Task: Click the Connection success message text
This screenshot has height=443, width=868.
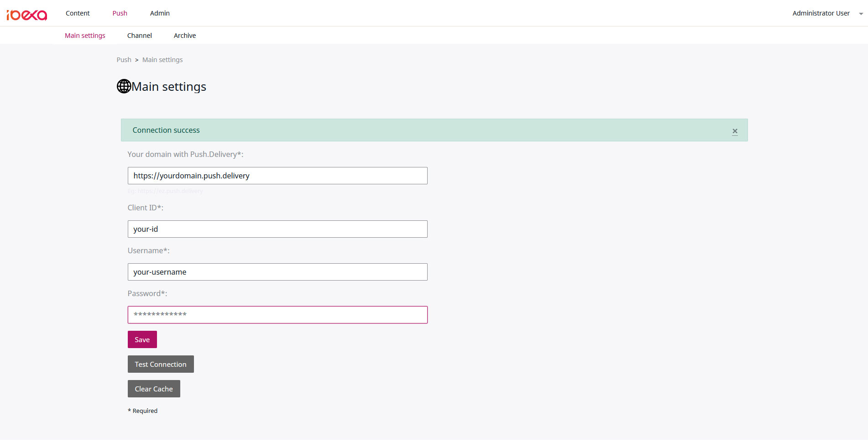Action: [x=166, y=130]
